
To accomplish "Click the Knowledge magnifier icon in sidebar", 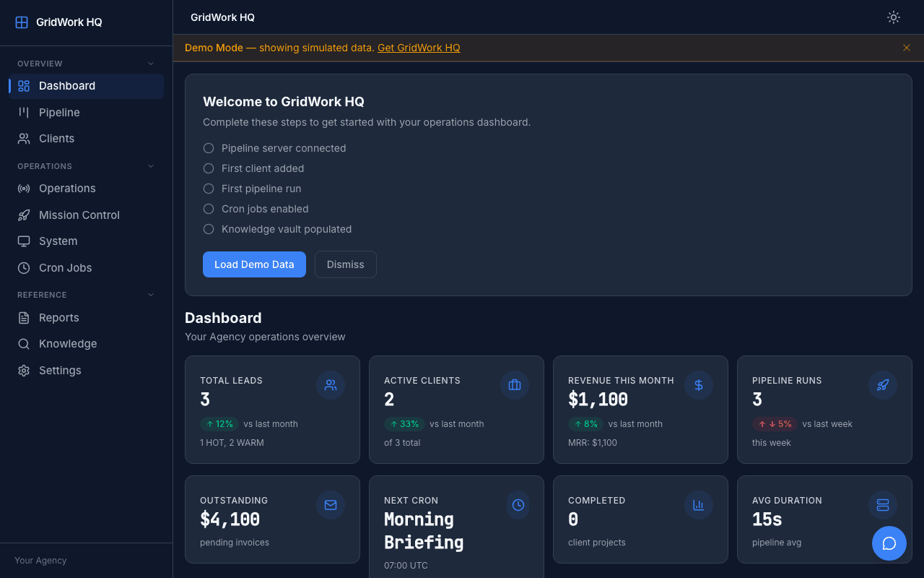I will coord(24,343).
